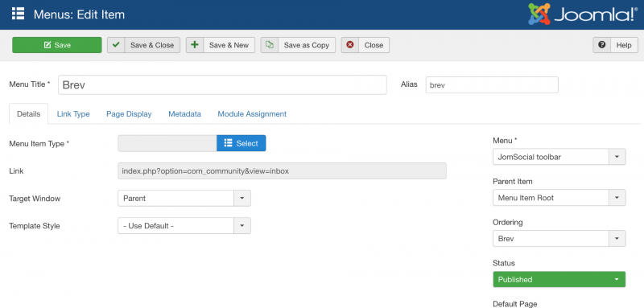Viewport: 644px width, 308px height.
Task: Click the green Save button
Action: 57,45
